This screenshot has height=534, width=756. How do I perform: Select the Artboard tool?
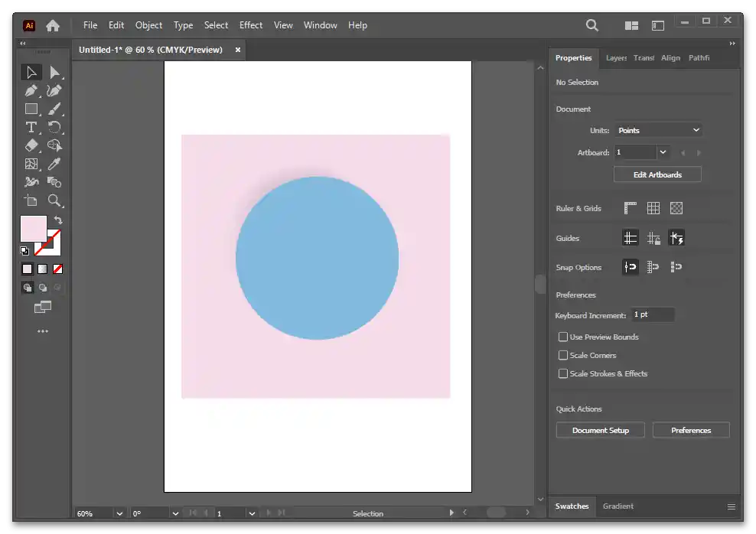(x=31, y=200)
